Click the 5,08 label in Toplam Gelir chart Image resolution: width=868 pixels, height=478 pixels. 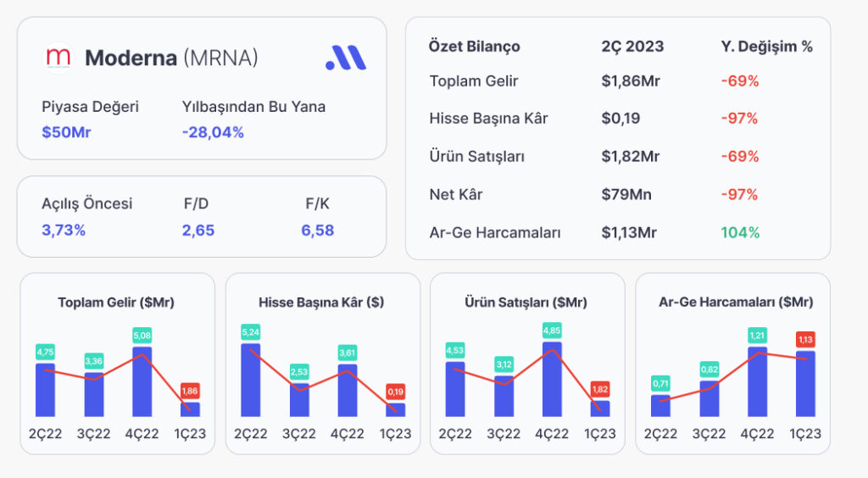click(142, 336)
